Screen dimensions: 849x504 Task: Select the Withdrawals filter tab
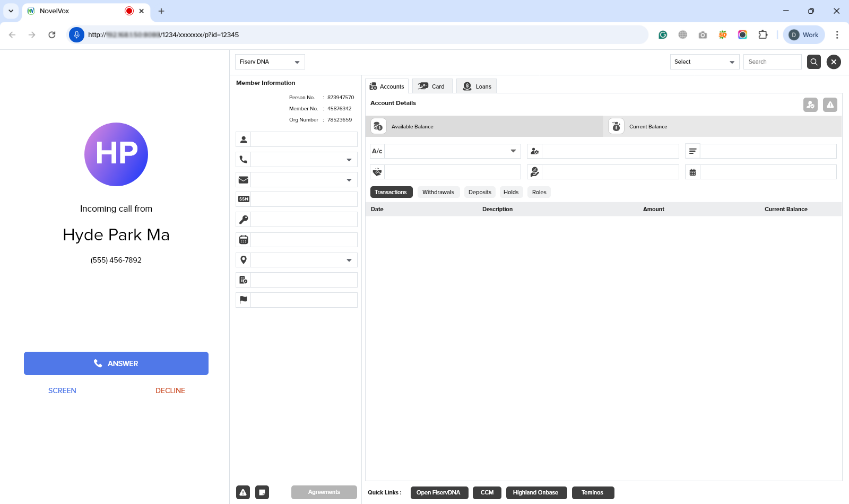point(438,192)
